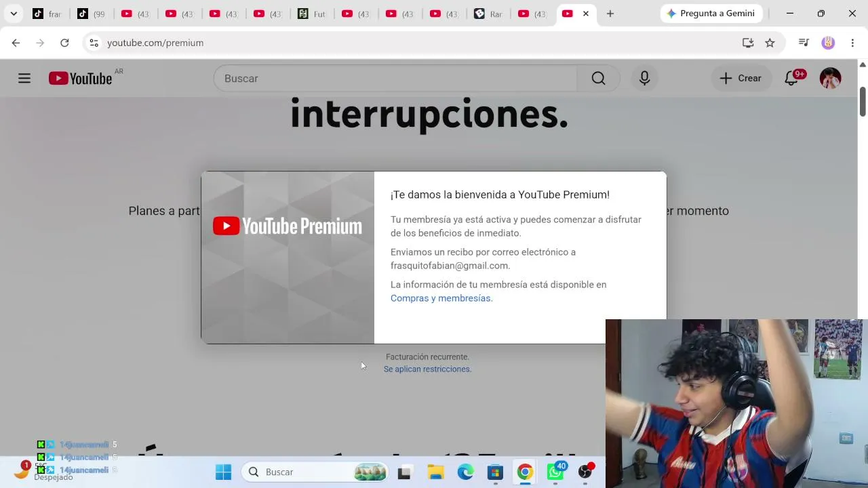The image size is (868, 488).
Task: Click the welcome heading "¡Te damos la bienvenida a YouTube Premium!"
Action: [x=500, y=195]
